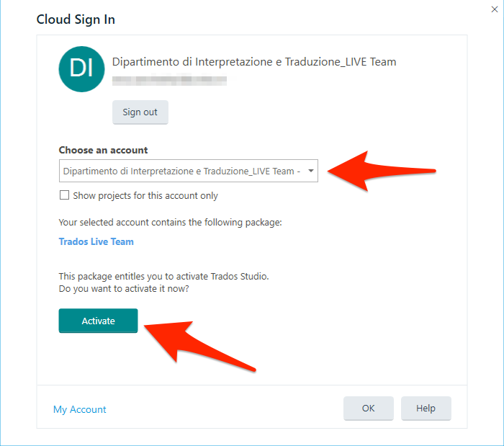
Task: Click the blurred email address under account name
Action: coord(169,79)
